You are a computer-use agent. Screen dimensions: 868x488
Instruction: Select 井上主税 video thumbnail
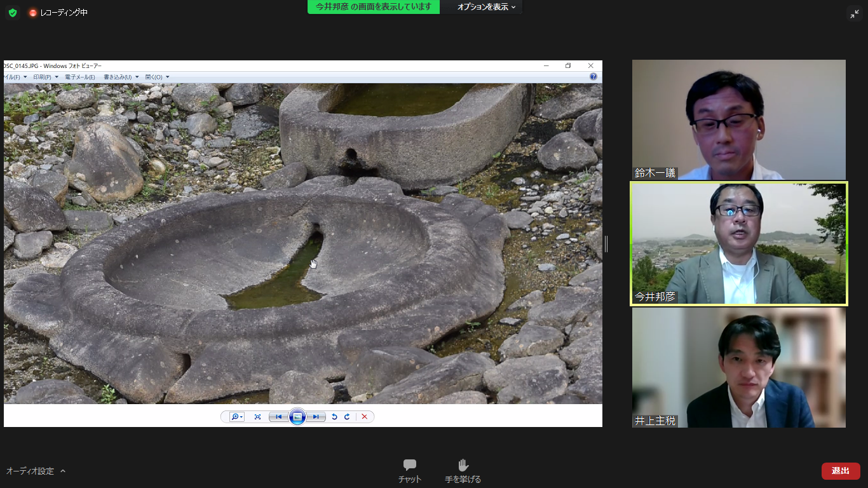coord(739,367)
